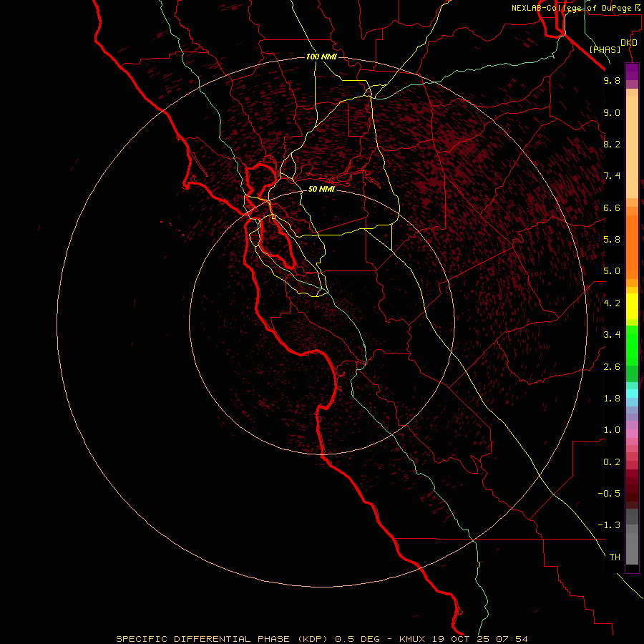
Task: Select the 5.8 scale value
Action: [612, 240]
